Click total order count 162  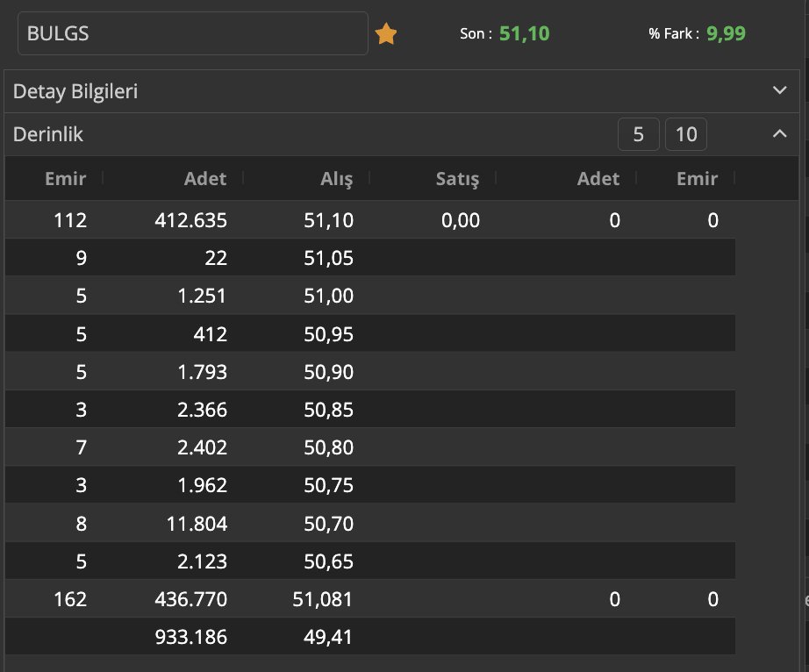coord(70,599)
